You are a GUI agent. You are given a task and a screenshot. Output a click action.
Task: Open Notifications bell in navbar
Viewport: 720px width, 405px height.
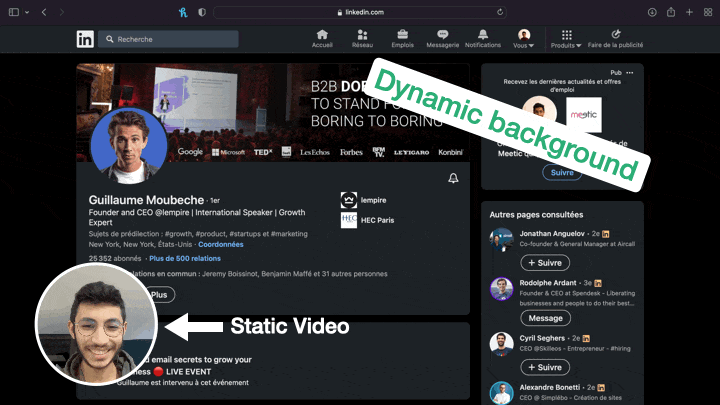tap(483, 39)
